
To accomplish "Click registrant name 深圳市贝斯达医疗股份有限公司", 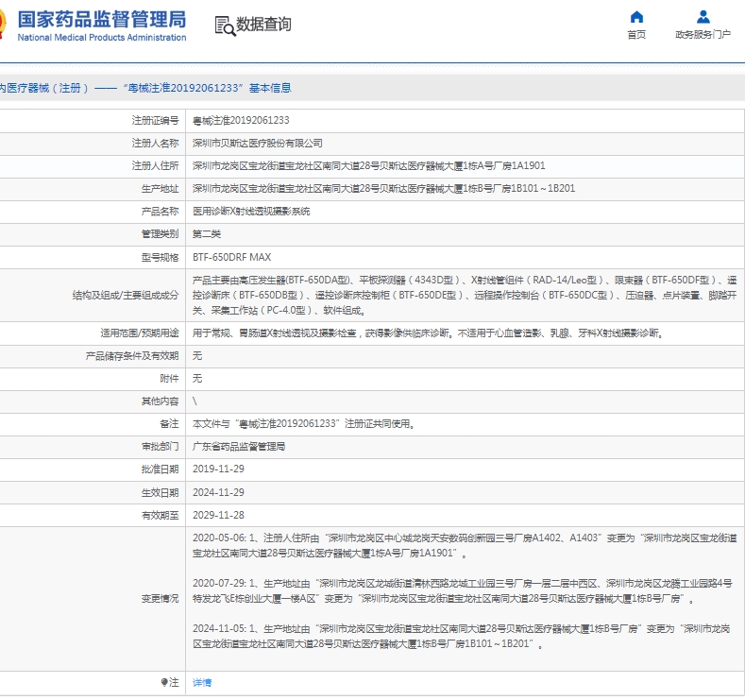I will 257,144.
